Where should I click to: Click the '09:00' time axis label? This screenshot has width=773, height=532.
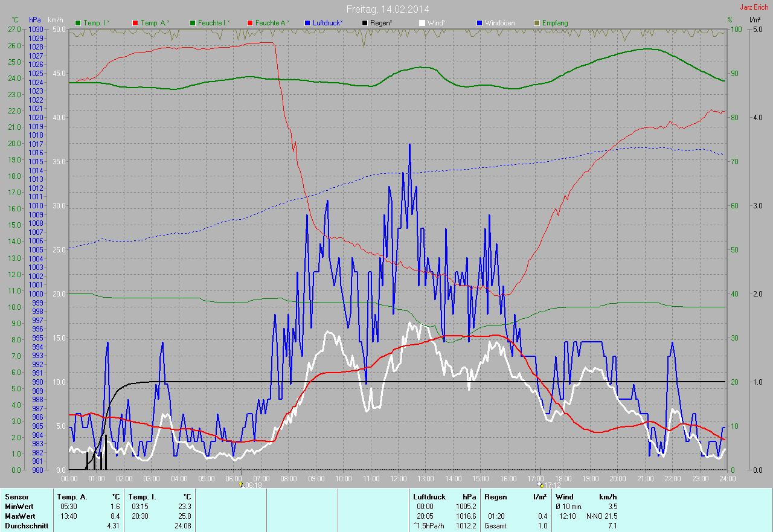316,478
